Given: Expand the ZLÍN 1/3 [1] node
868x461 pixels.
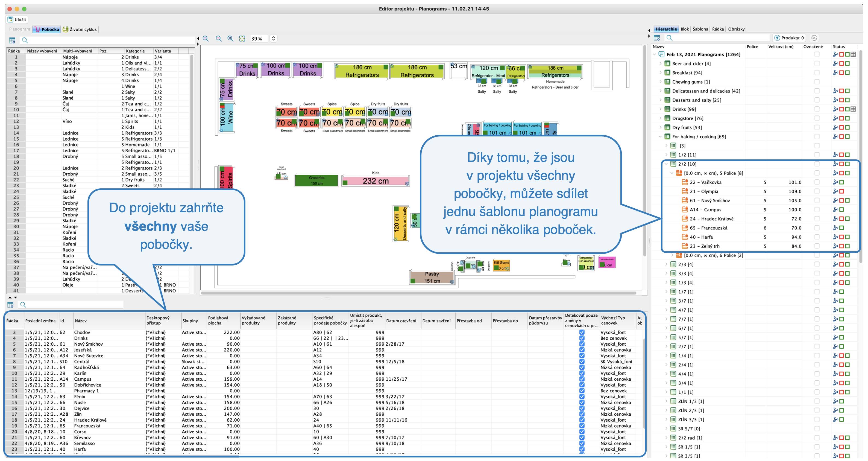Looking at the screenshot, I should 667,401.
